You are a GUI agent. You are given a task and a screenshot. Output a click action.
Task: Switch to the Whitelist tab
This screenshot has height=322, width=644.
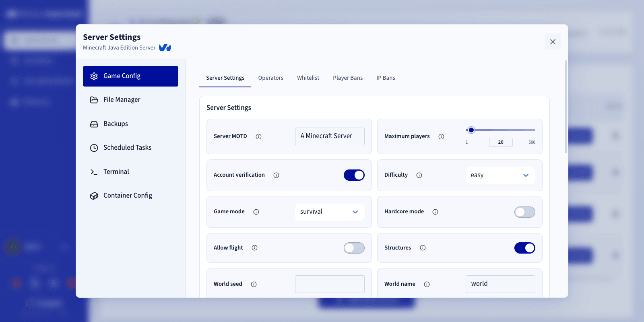(x=308, y=78)
